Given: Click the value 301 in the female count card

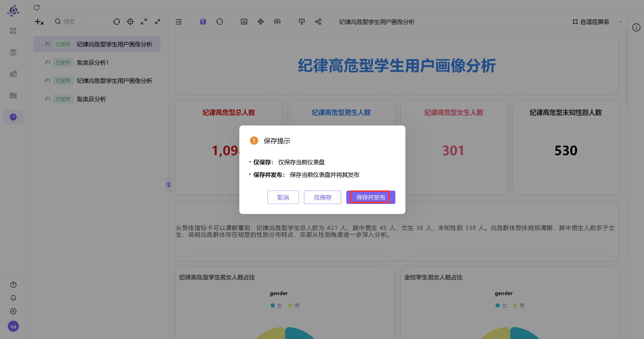Looking at the screenshot, I should click(453, 151).
